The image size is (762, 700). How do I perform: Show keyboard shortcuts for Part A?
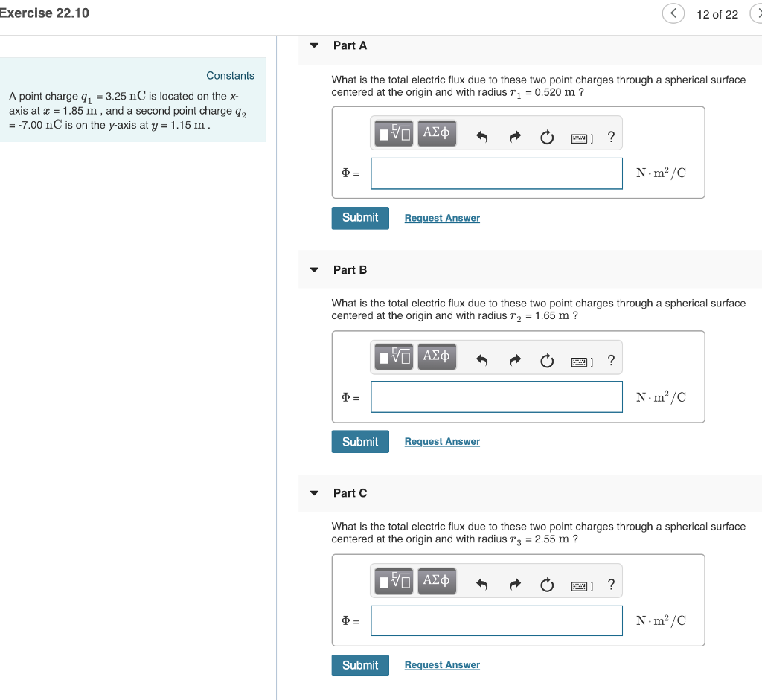coord(582,139)
